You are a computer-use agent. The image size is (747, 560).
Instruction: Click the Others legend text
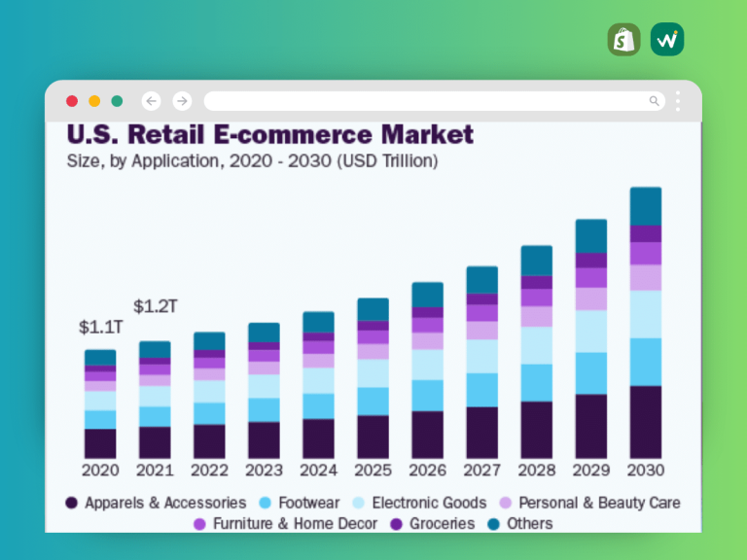(530, 524)
